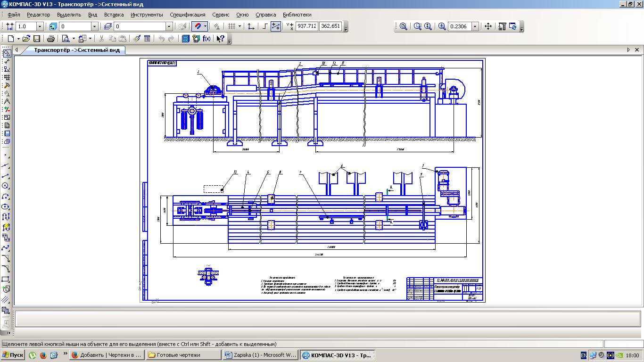Switch to Добавить | Чертежи browser taskbar button
This screenshot has width=644, height=362.
click(x=107, y=355)
